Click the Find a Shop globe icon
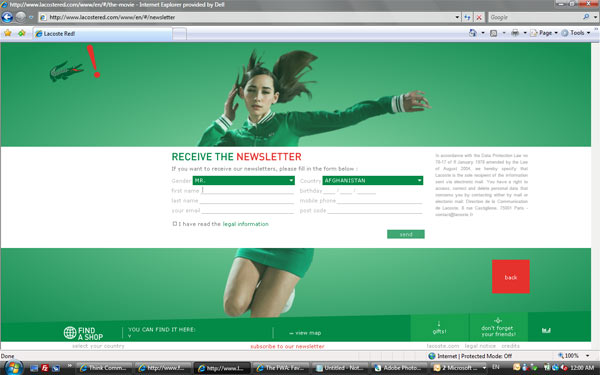Screen dimensions: 600x375 point(70,333)
